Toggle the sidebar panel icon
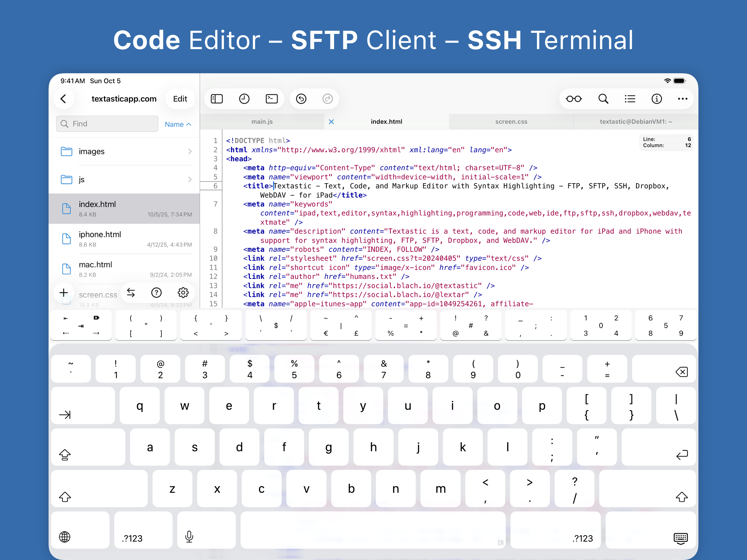The height and width of the screenshot is (560, 747). tap(216, 99)
